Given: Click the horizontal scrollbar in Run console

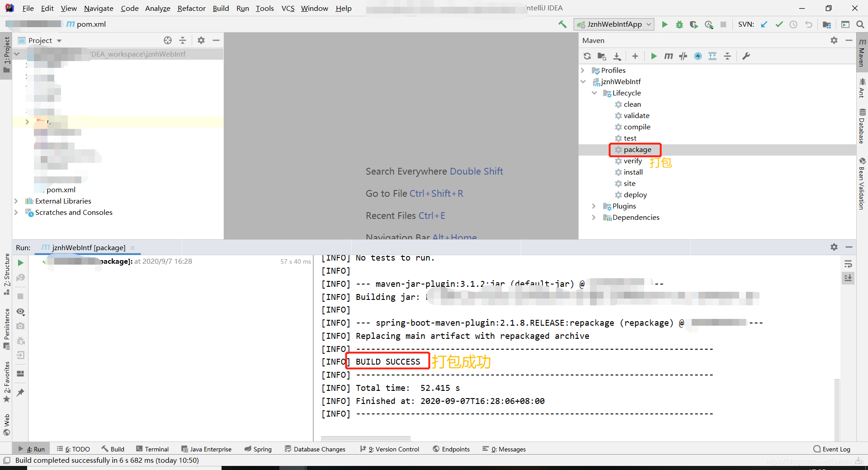Looking at the screenshot, I should point(365,438).
